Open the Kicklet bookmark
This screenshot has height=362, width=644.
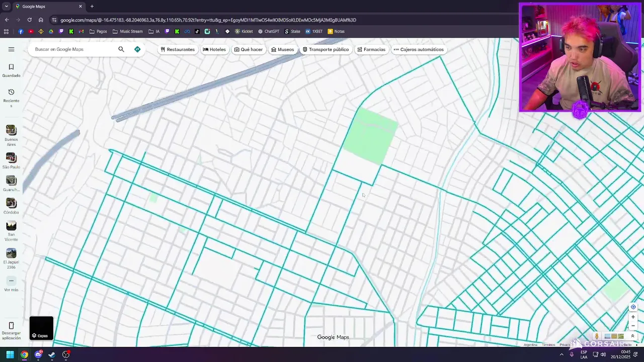coord(244,31)
